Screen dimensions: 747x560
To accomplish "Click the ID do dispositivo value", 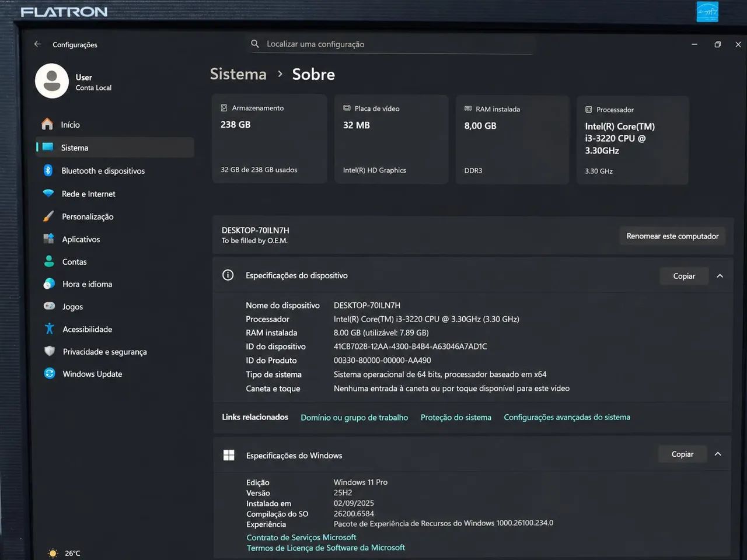I will pyautogui.click(x=410, y=346).
